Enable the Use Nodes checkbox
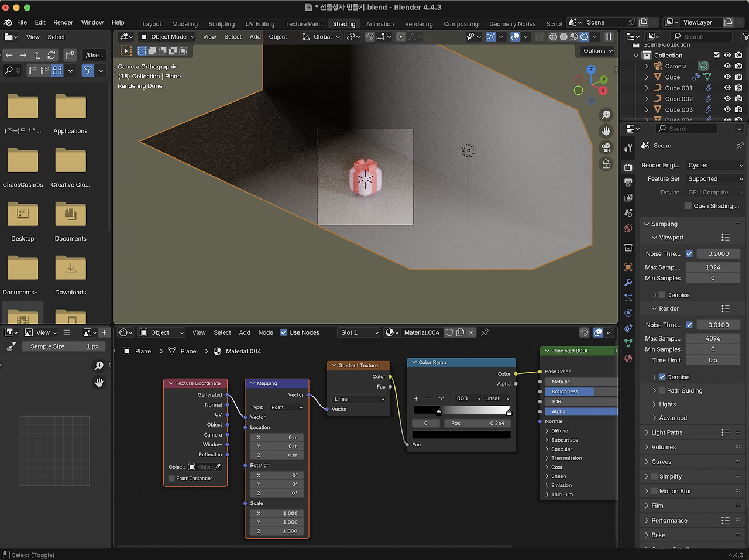 284,332
